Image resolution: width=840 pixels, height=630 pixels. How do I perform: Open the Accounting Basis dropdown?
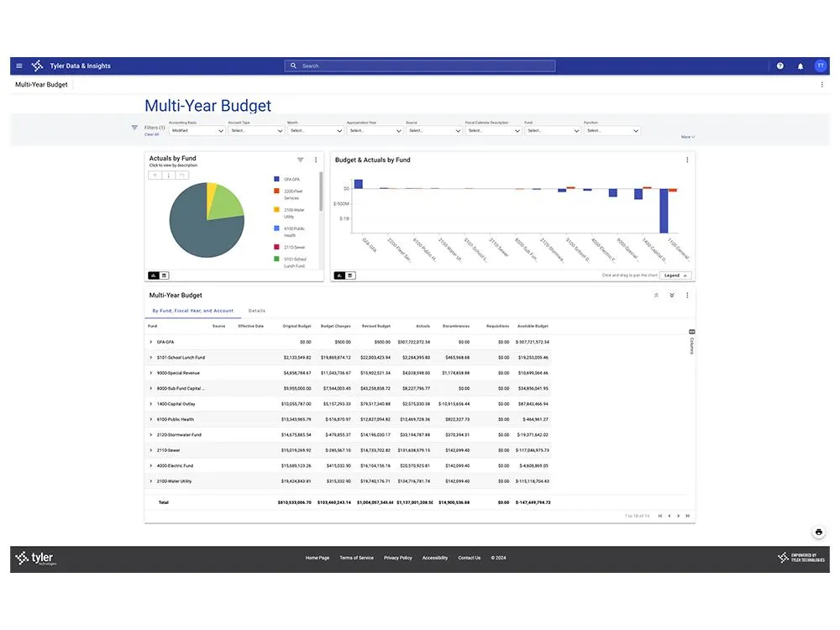(x=196, y=130)
